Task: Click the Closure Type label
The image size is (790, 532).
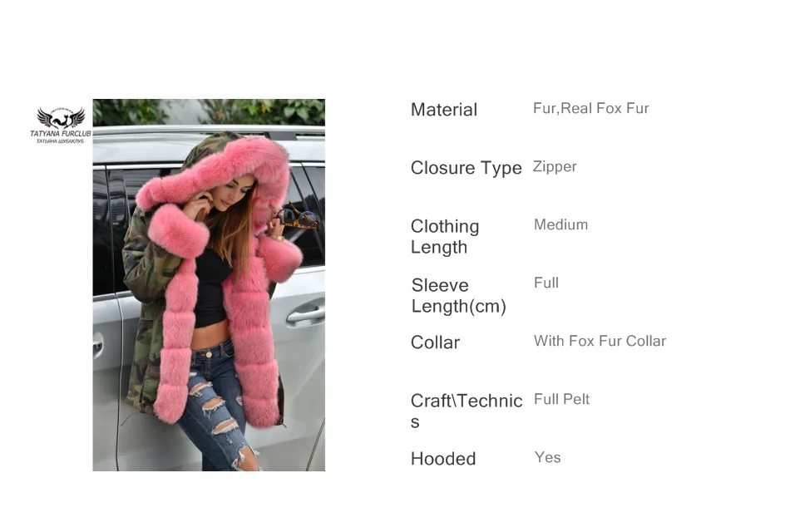Action: click(x=466, y=168)
